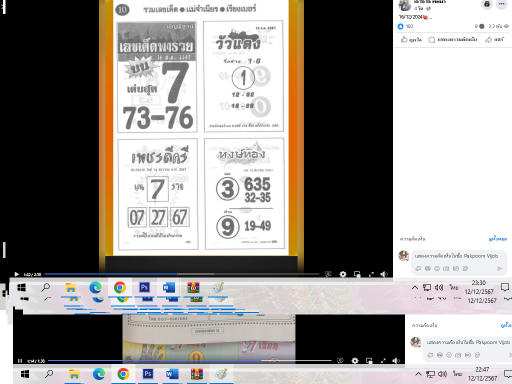Screen dimensions: 512x384
Task: Expand hidden tray icons beside the 23:30 clock
Action: [415, 287]
